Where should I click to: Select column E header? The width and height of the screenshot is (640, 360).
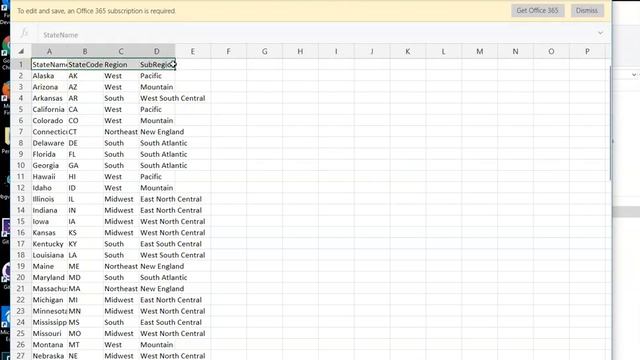click(x=193, y=51)
